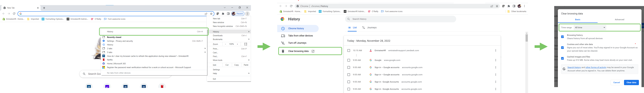This screenshot has width=644, height=93.
Task: Tick the checkbox for the 10:15 AM entry
Action: click(x=348, y=51)
